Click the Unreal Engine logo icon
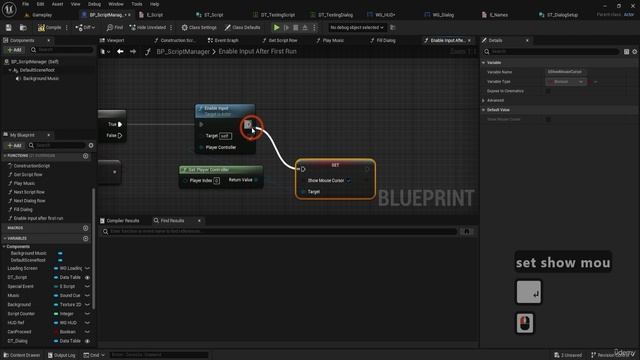Viewport: 640px width, 360px height. tap(9, 9)
